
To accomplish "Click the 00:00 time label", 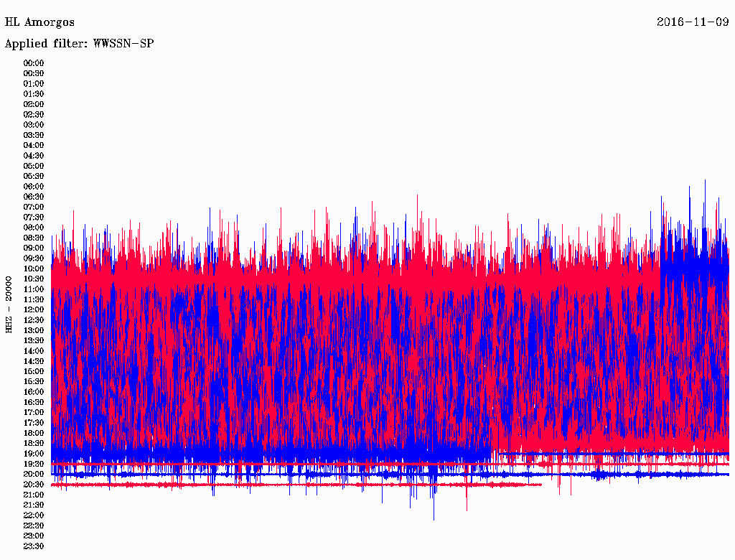I will [x=34, y=63].
